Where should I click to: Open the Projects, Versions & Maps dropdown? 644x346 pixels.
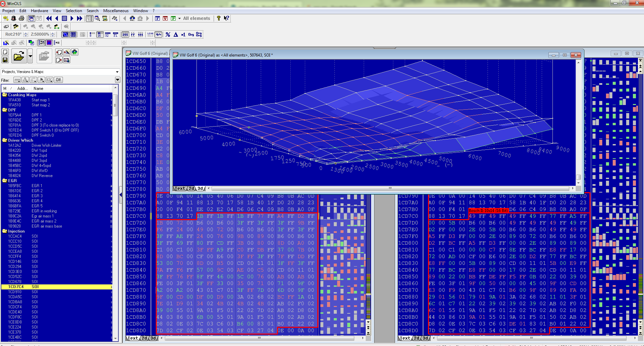(117, 72)
